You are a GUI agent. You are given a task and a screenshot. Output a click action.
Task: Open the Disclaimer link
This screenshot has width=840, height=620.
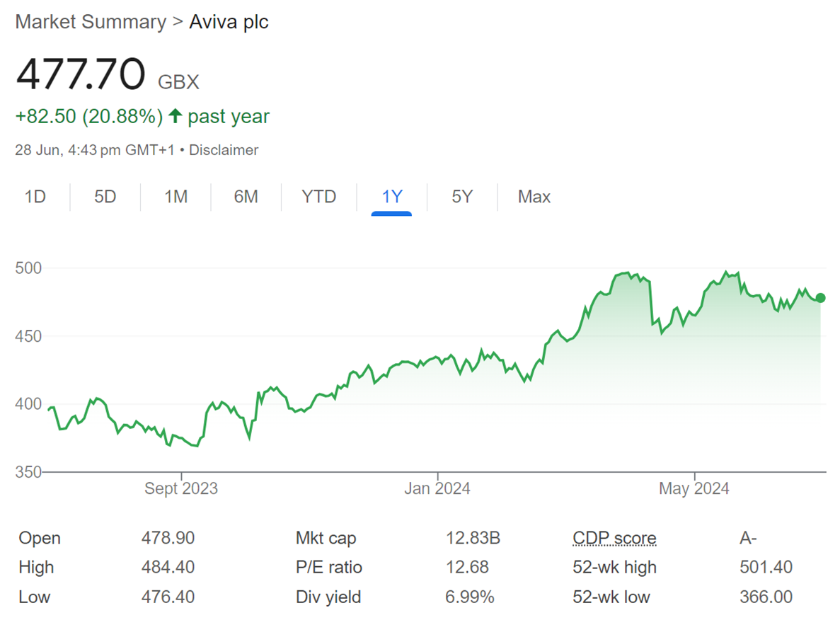pos(224,150)
